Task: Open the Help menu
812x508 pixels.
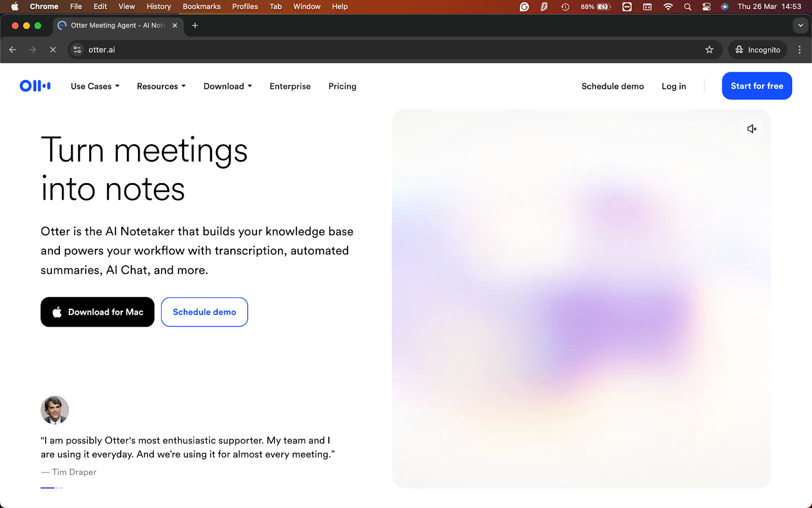Action: pyautogui.click(x=340, y=7)
